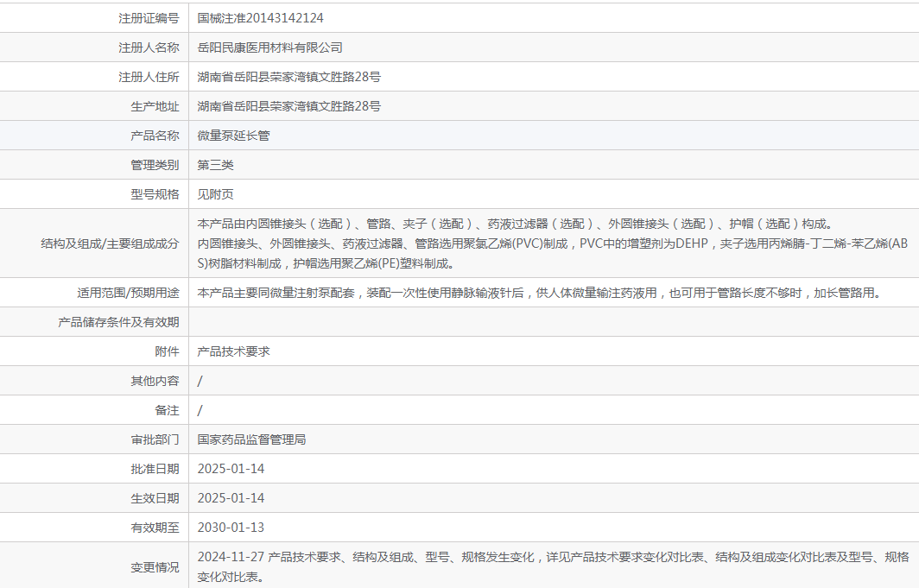The image size is (919, 588).
Task: Click the product name 微量泵延长管
Action: pyautogui.click(x=233, y=136)
